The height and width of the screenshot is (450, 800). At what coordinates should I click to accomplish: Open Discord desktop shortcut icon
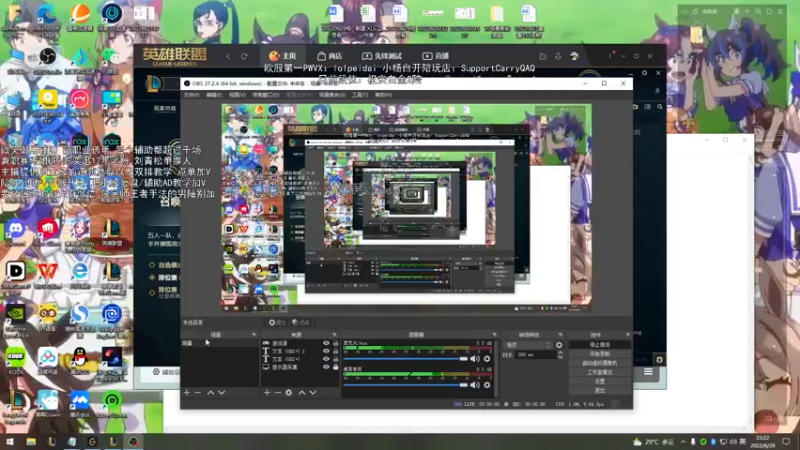coord(16,232)
